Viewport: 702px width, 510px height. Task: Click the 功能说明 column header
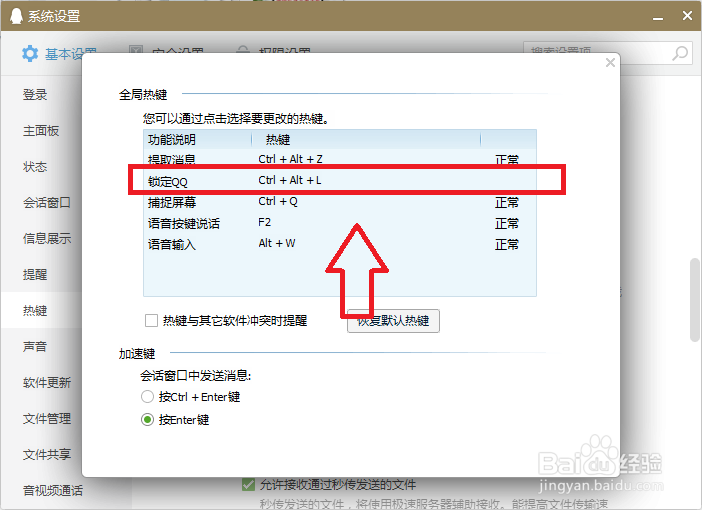click(x=197, y=140)
